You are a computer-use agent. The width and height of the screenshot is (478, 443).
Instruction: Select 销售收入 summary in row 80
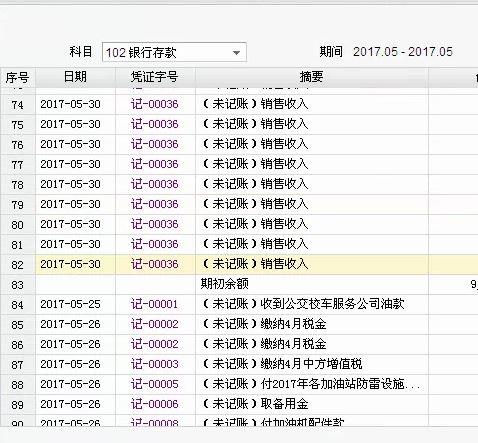tap(284, 224)
